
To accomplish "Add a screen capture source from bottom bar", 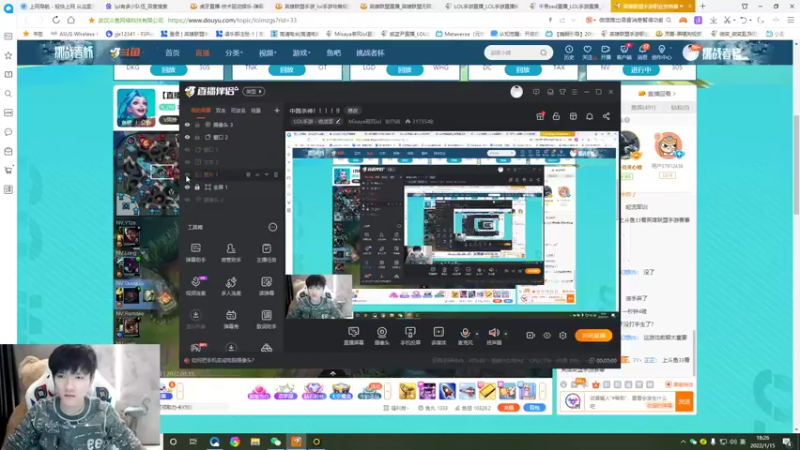I will [353, 336].
